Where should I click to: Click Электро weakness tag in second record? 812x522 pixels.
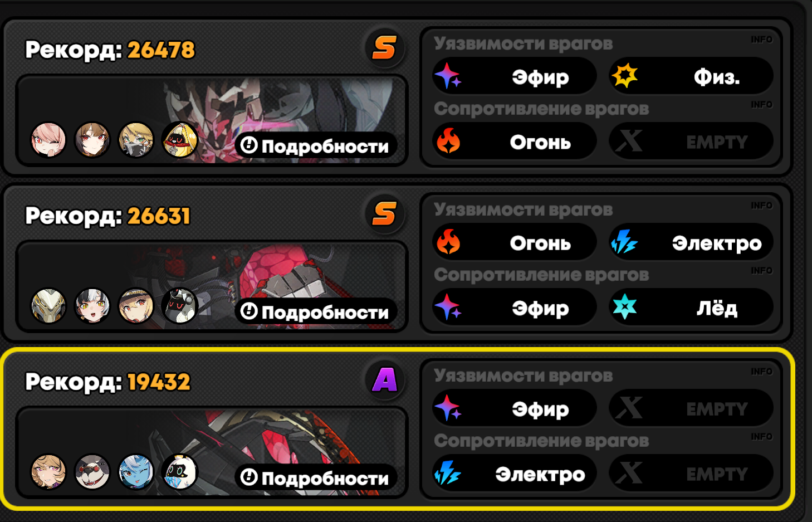click(x=691, y=242)
